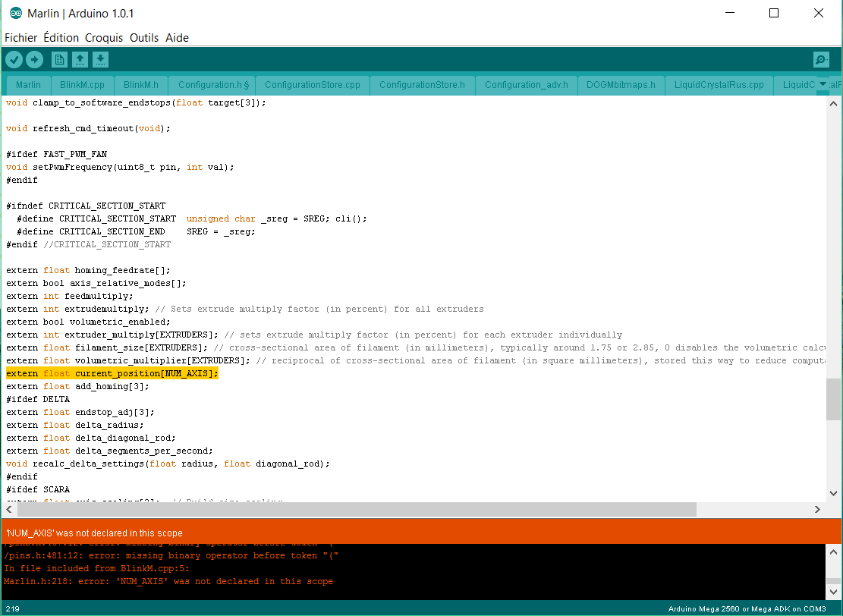Open the Croquis menu
The width and height of the screenshot is (843, 616).
click(104, 38)
